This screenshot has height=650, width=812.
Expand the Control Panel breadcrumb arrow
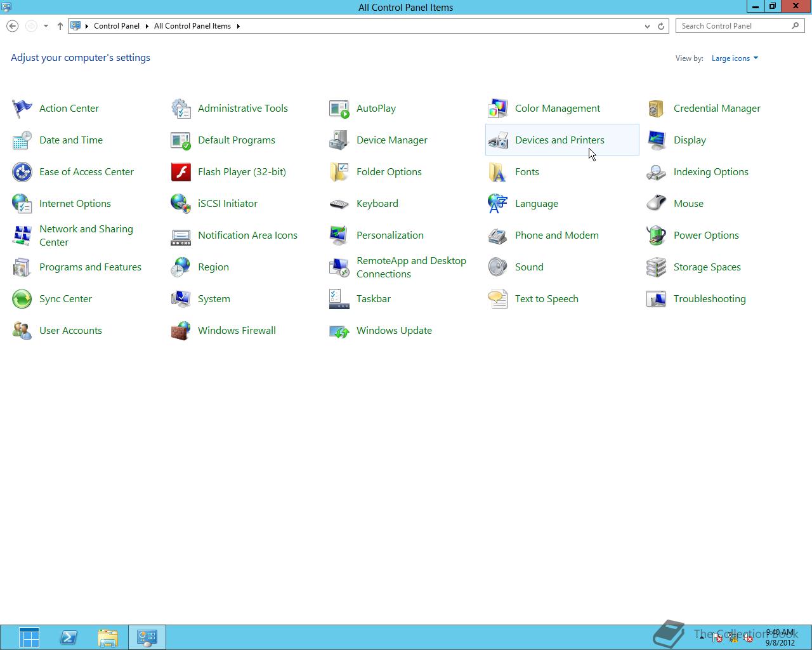coord(147,26)
